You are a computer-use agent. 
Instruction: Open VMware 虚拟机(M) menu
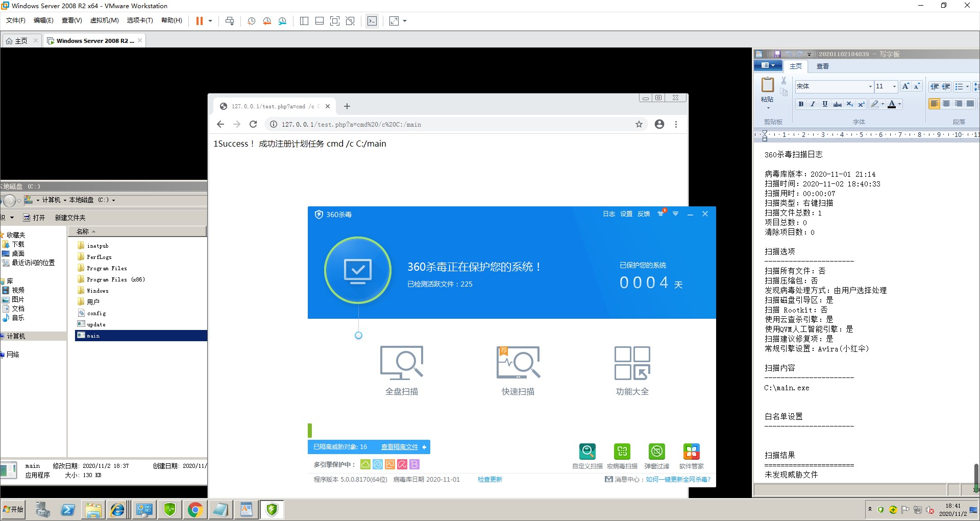coord(105,20)
